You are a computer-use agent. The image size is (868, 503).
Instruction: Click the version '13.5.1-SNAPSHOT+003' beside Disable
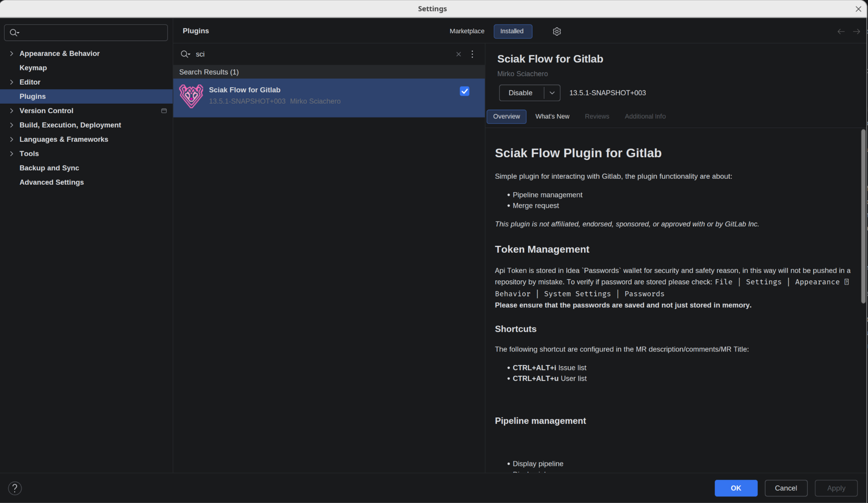tap(608, 93)
